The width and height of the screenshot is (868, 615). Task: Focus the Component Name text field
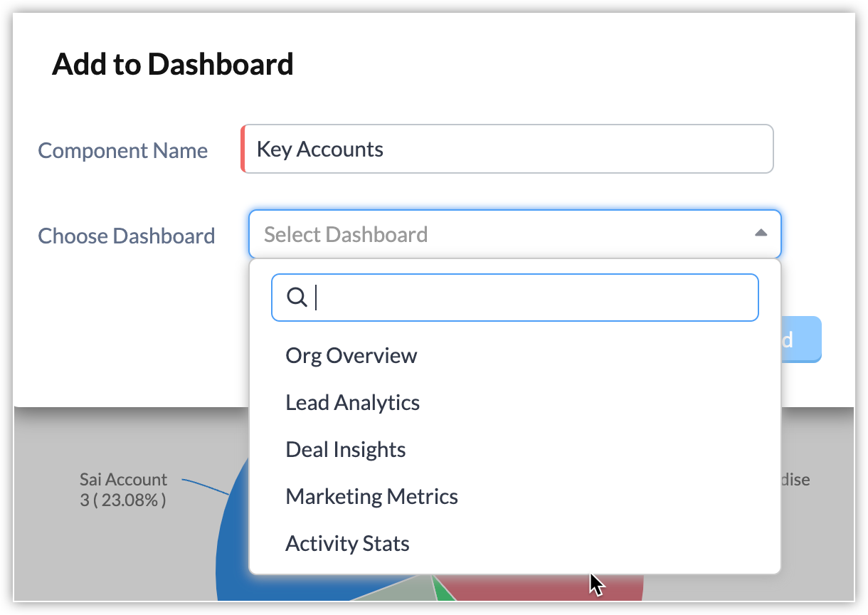click(507, 149)
